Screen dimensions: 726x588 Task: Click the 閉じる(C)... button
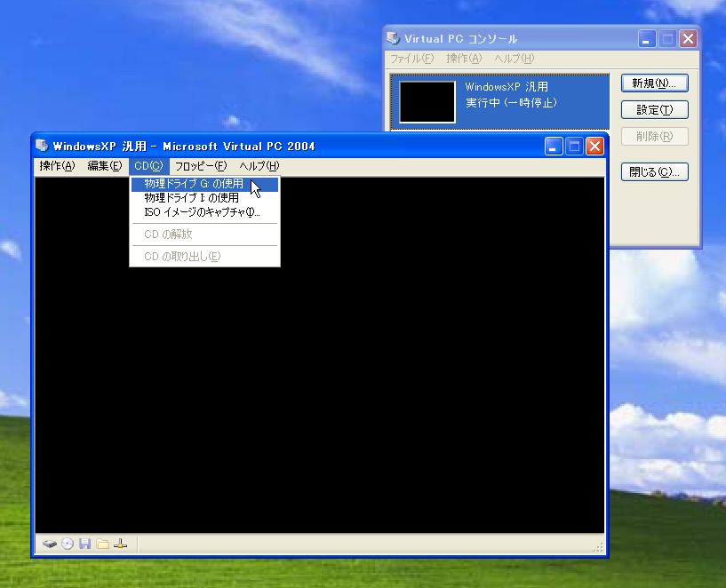(655, 172)
